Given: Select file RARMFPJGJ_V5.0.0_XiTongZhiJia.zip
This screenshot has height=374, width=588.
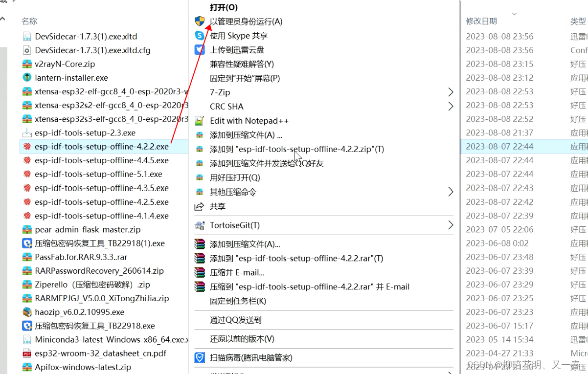Looking at the screenshot, I should (102, 298).
